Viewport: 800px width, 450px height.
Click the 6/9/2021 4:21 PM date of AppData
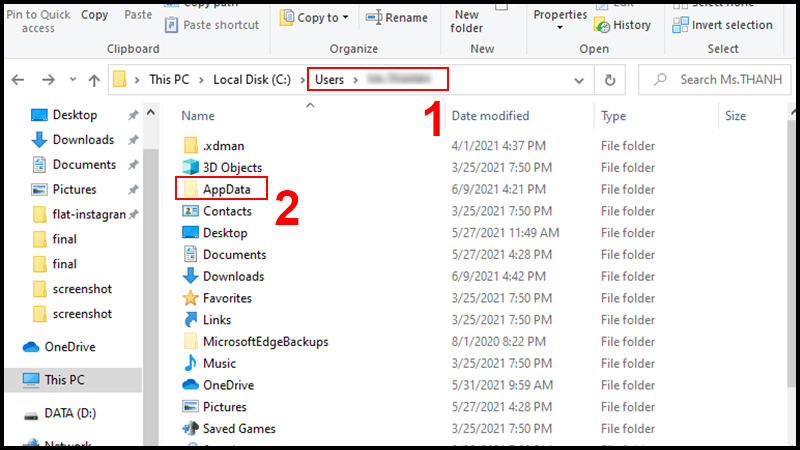coord(498,189)
